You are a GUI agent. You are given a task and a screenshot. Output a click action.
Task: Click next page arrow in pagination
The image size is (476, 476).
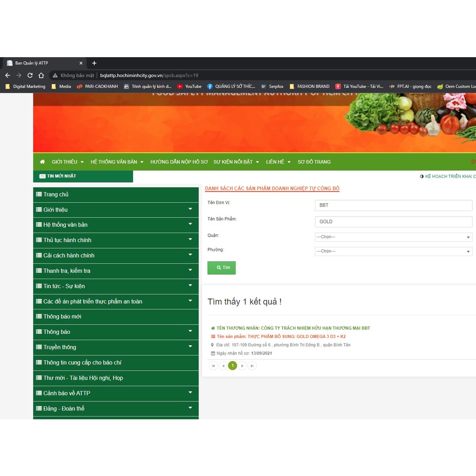click(x=242, y=366)
